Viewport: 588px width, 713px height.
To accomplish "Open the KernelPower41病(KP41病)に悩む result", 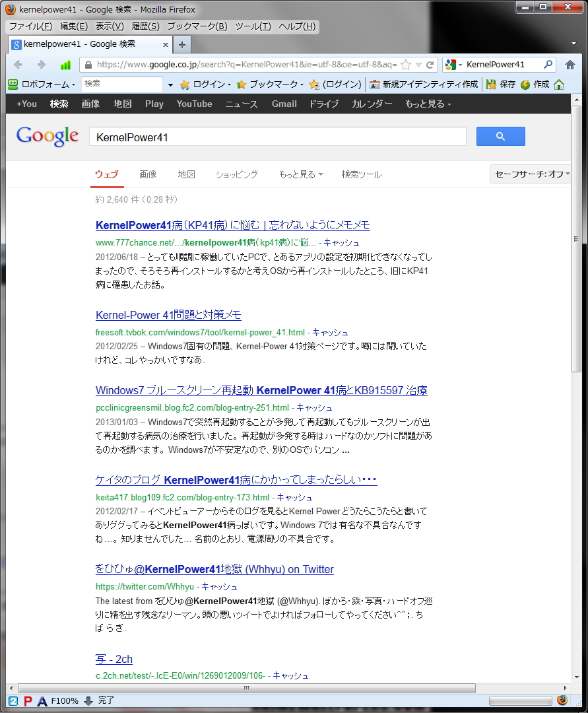I will click(233, 225).
